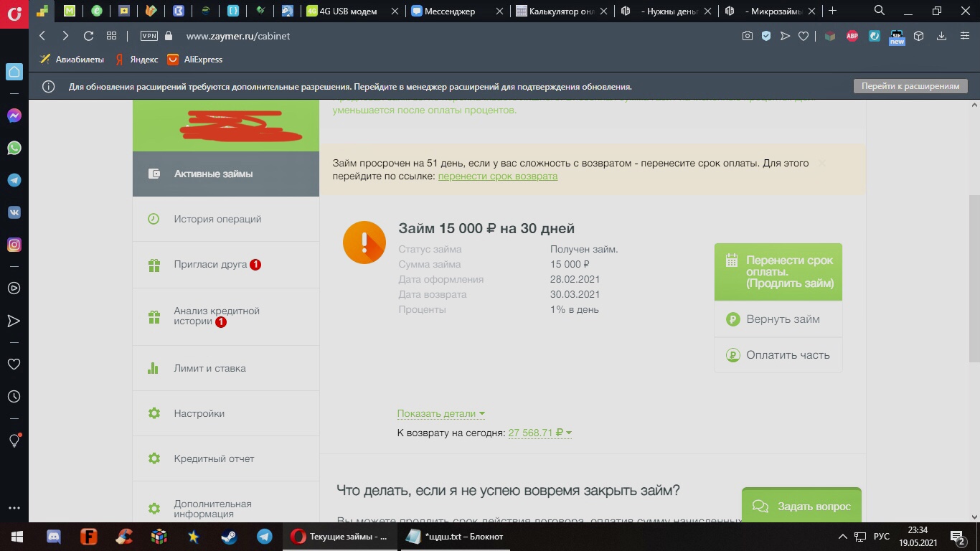
Task: Open VK icon in the Opera sidebar
Action: pos(14,212)
